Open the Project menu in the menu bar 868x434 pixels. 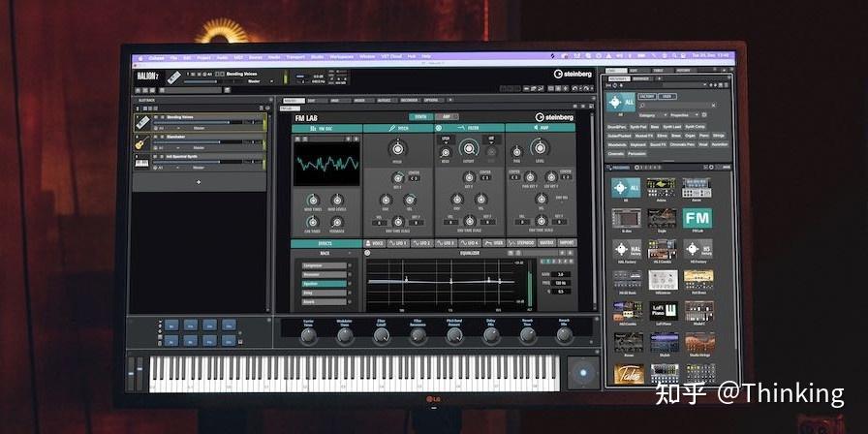[x=203, y=57]
